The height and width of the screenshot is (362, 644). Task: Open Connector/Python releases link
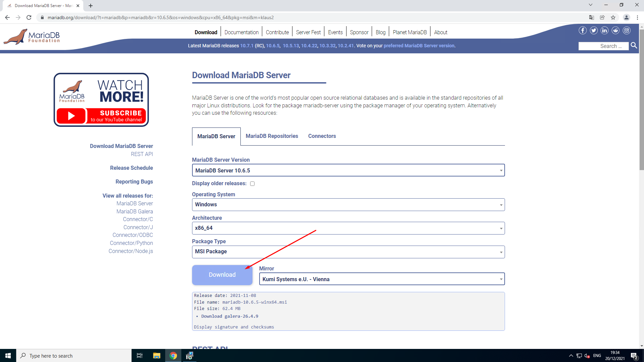pyautogui.click(x=131, y=243)
